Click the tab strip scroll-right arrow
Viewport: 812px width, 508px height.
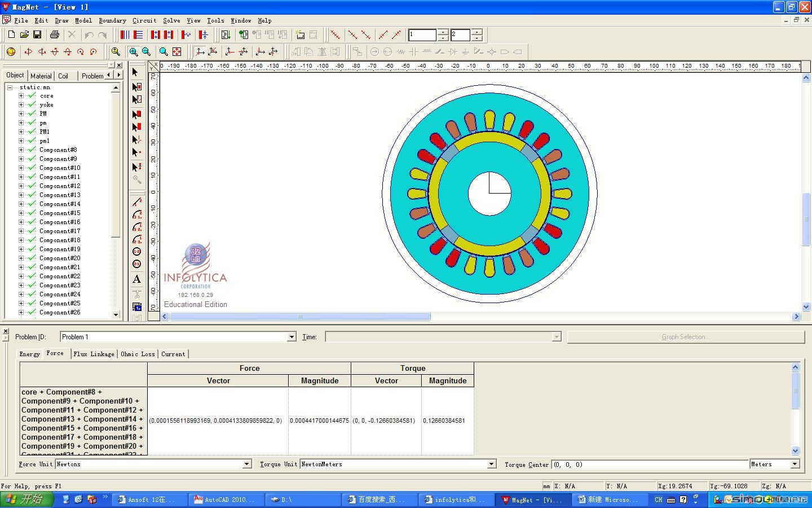coord(119,75)
